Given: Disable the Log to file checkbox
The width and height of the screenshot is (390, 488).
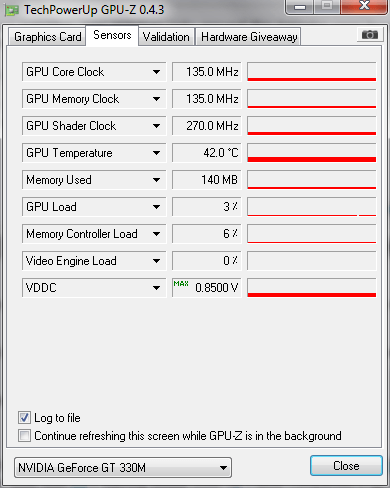Looking at the screenshot, I should click(24, 417).
